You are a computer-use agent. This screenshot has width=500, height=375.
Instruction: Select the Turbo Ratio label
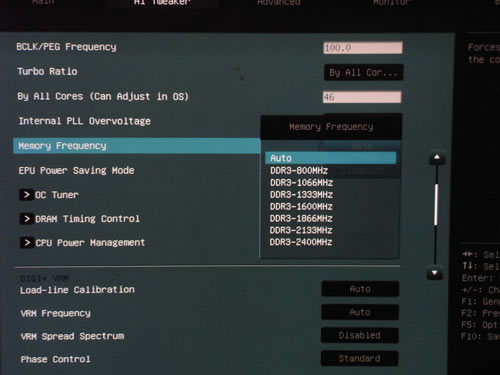coord(47,72)
